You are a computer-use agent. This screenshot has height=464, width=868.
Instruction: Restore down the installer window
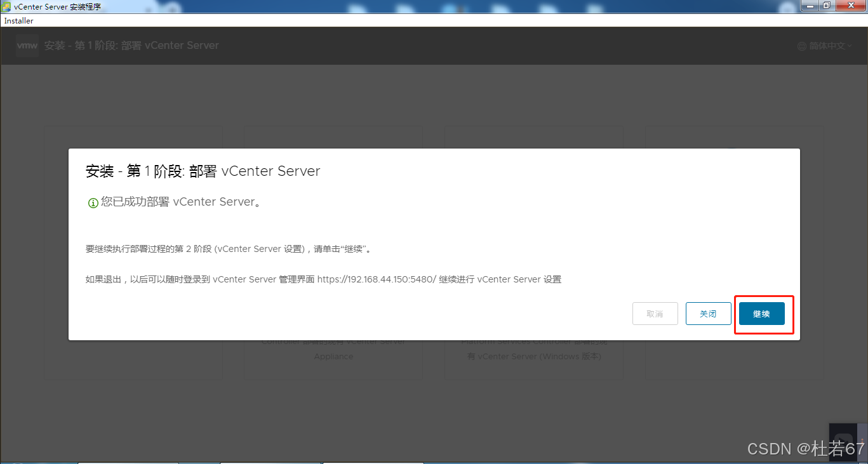click(x=826, y=6)
